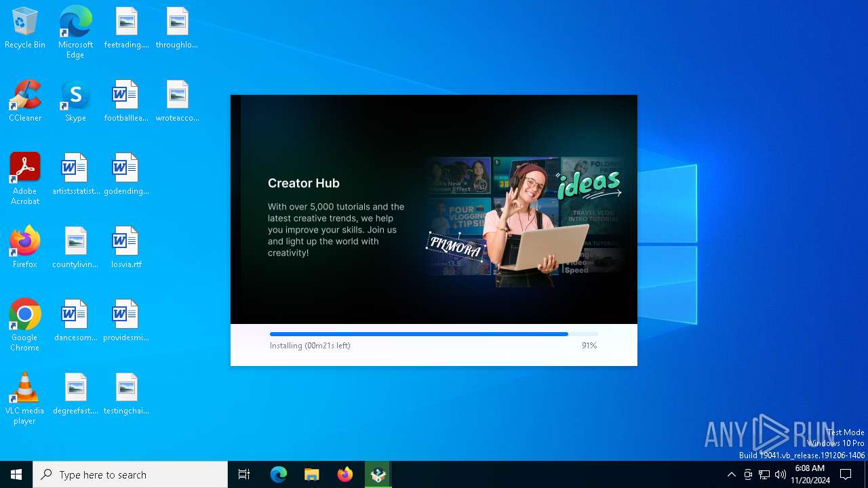868x488 pixels.
Task: Select the countylivin image file
Action: (75, 247)
